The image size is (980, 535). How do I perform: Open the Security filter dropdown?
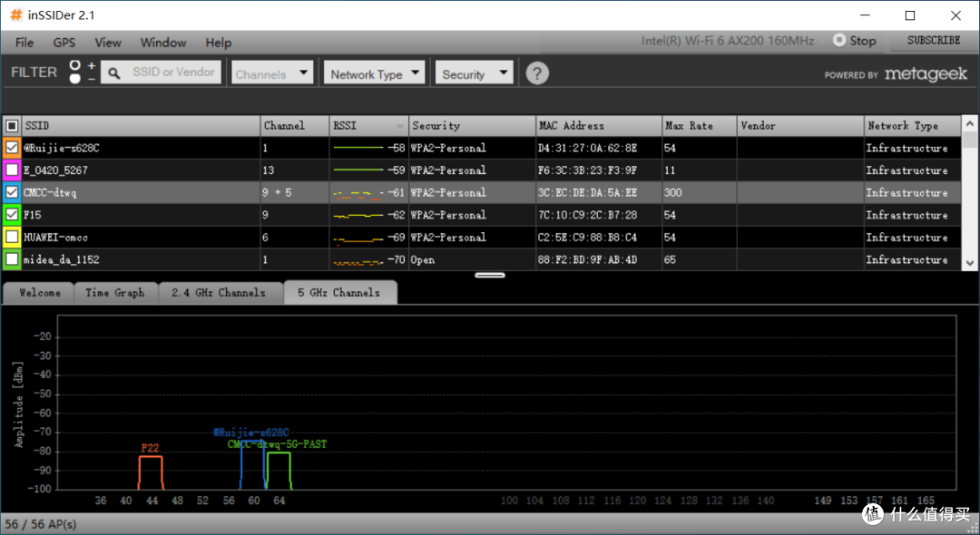(x=475, y=73)
